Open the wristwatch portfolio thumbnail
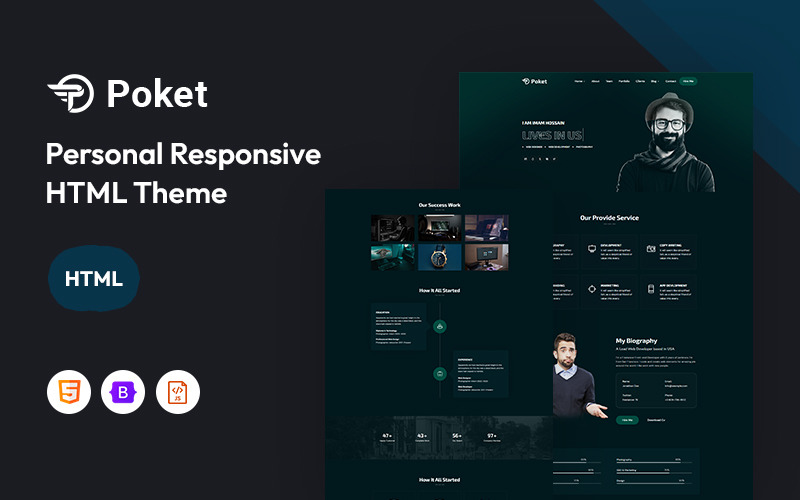 pos(440,257)
